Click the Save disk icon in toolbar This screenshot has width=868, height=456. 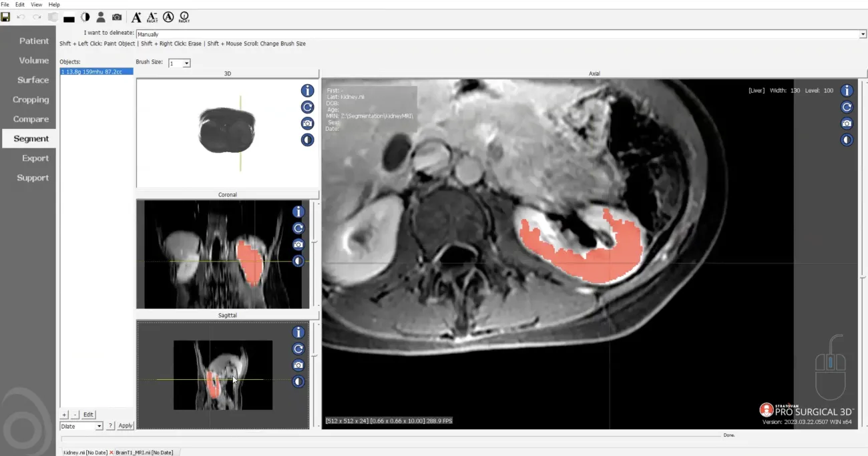pyautogui.click(x=5, y=17)
